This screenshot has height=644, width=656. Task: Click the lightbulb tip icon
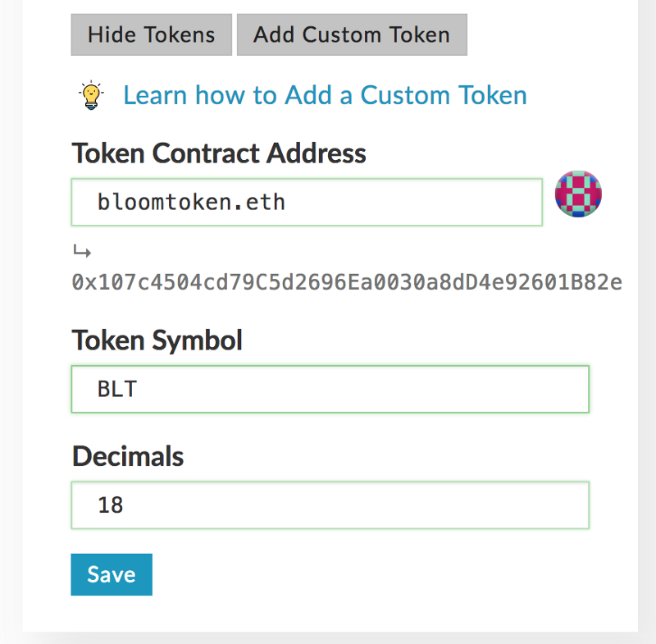click(91, 95)
